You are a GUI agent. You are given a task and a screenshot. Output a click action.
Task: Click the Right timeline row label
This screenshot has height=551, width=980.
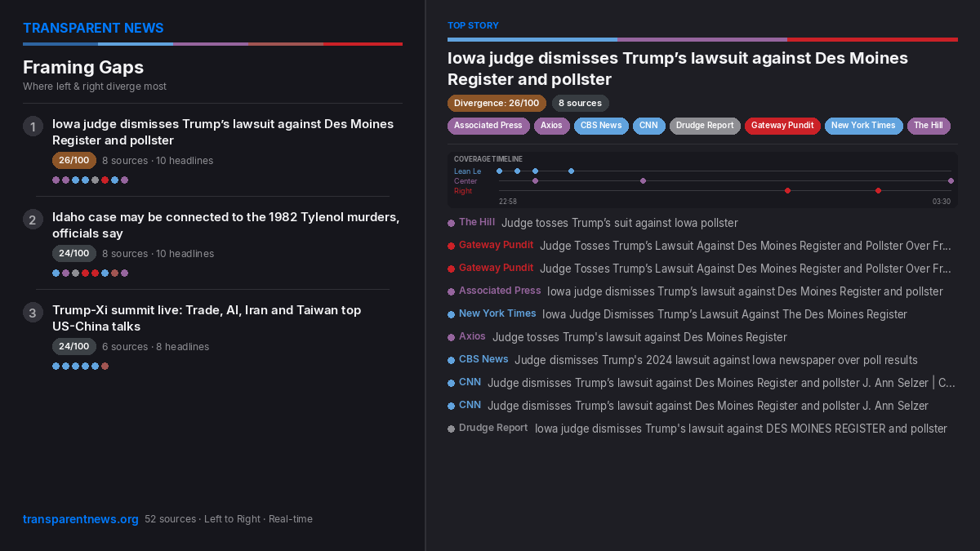tap(463, 191)
